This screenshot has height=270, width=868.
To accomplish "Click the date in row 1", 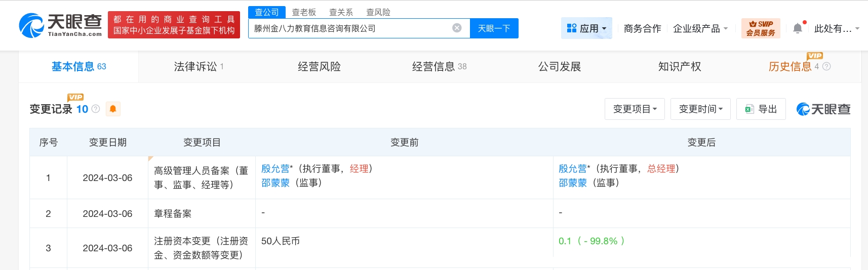I will pos(107,177).
